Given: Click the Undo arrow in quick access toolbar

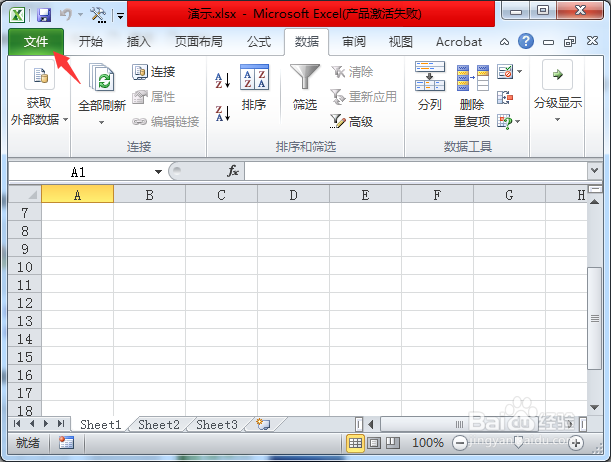Looking at the screenshot, I should pos(65,15).
